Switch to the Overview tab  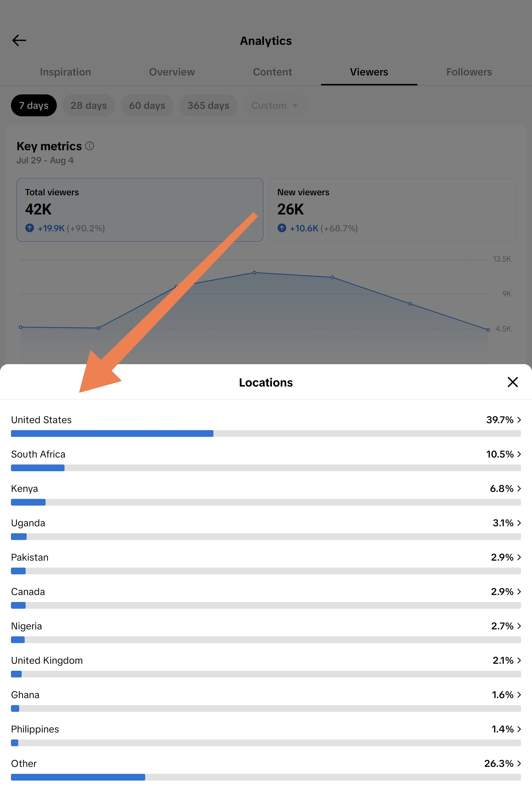click(x=172, y=72)
